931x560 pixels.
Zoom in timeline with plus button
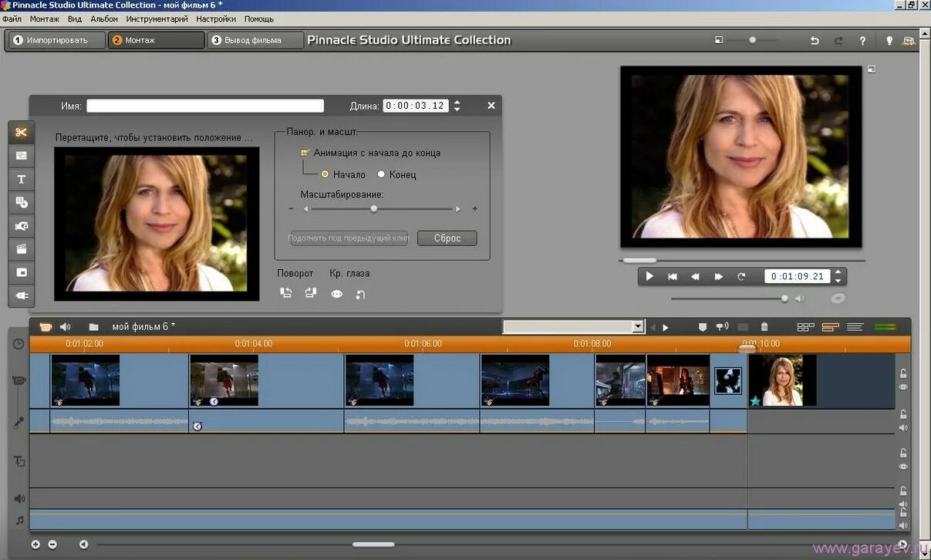pyautogui.click(x=35, y=545)
